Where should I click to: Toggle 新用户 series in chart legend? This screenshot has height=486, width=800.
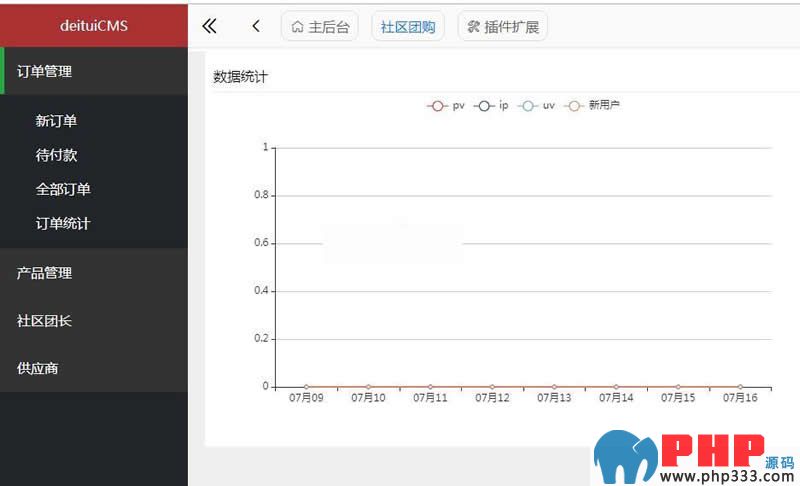tap(592, 106)
